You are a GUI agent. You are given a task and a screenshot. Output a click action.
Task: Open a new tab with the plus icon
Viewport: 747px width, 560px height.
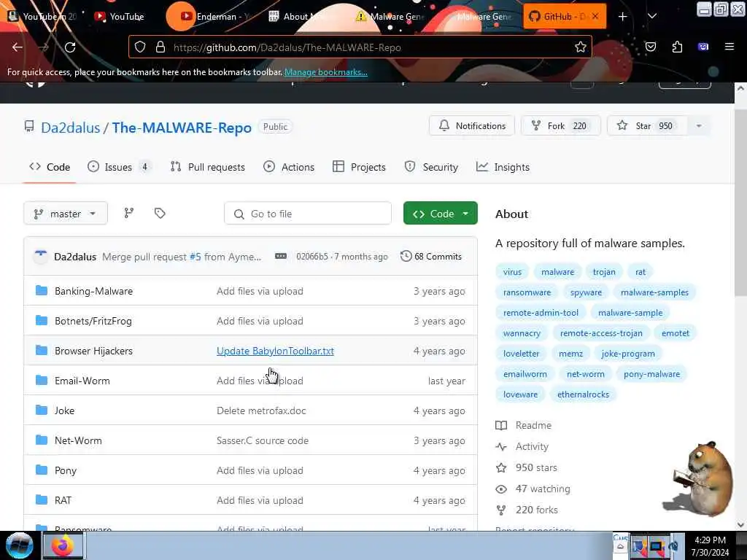(622, 17)
